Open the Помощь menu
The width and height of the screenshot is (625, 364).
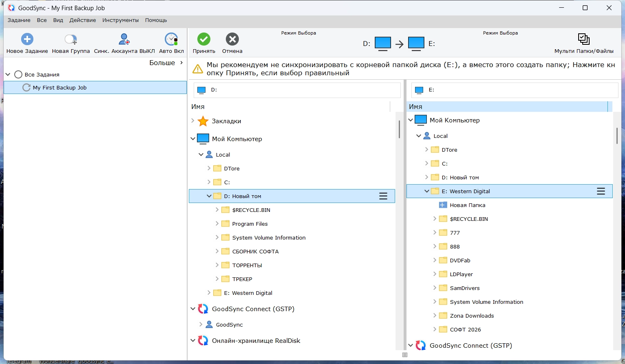[x=156, y=20]
